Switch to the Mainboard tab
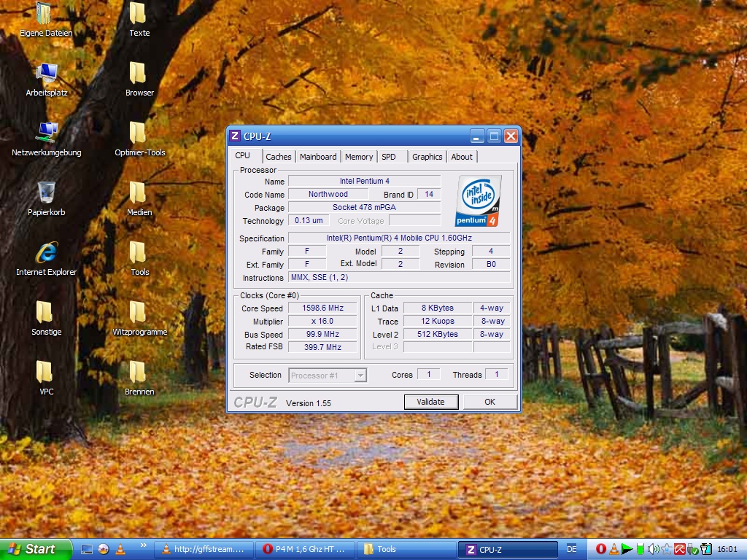 click(318, 157)
